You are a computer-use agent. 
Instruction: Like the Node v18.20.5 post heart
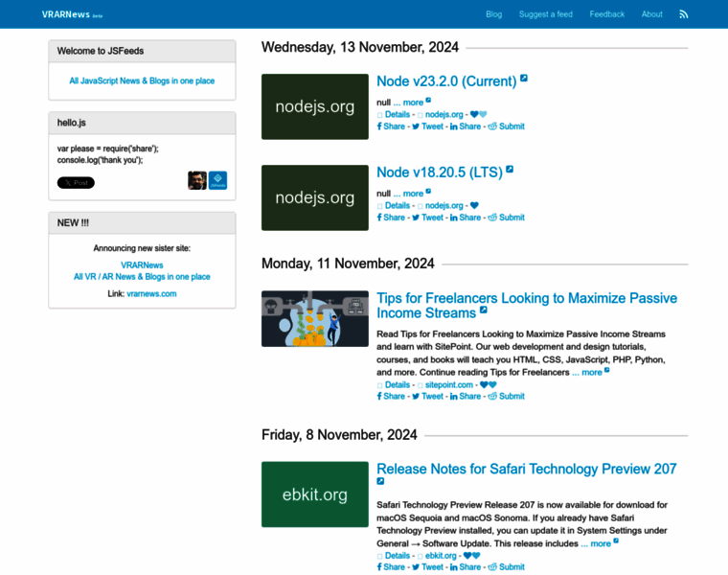click(474, 205)
